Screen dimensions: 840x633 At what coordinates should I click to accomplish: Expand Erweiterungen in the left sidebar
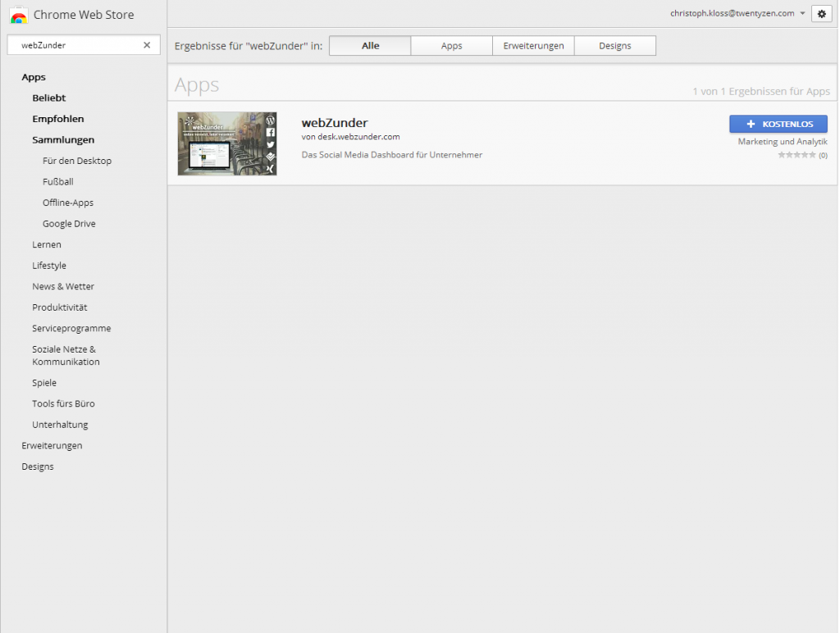(x=52, y=445)
